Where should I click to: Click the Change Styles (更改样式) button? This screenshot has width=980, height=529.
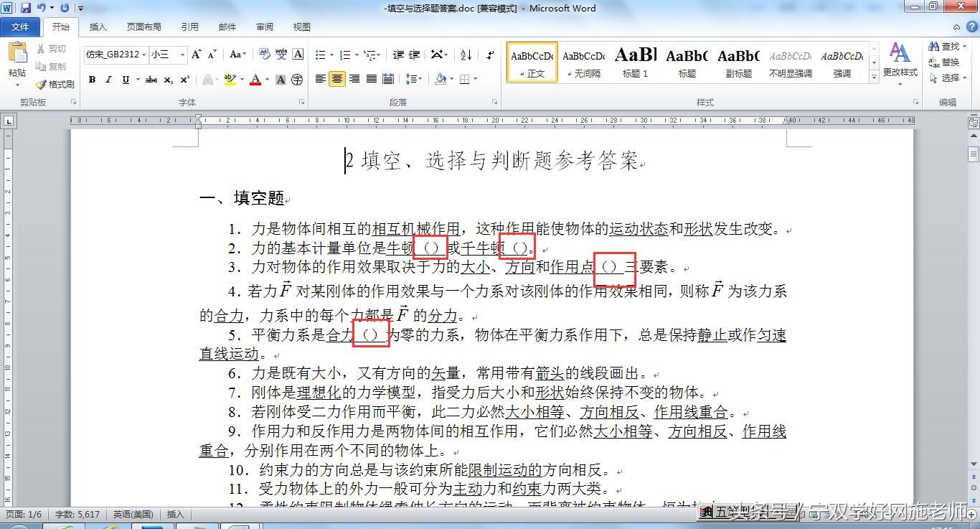900,63
